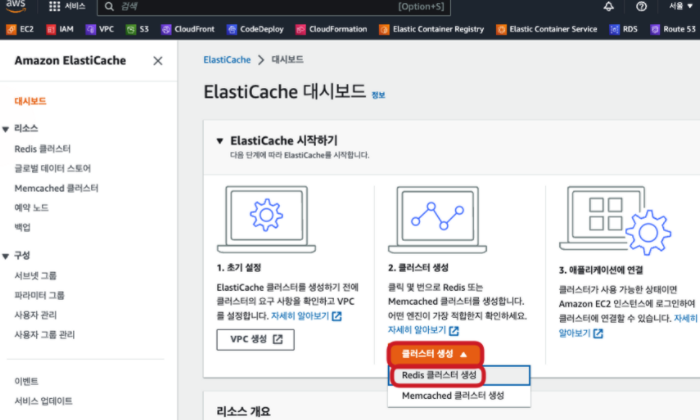Image resolution: width=700 pixels, height=420 pixels.
Task: Open Memcached 클러스터 in the sidebar
Action: [56, 188]
